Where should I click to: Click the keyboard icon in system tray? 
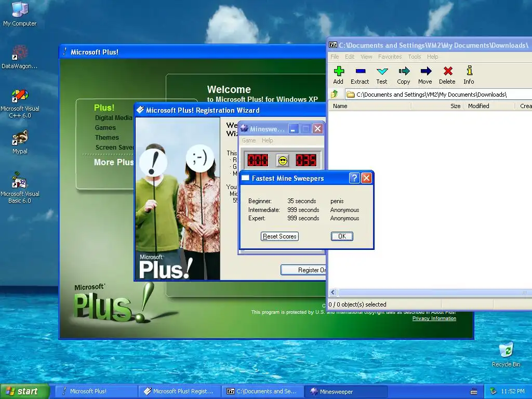(x=474, y=392)
